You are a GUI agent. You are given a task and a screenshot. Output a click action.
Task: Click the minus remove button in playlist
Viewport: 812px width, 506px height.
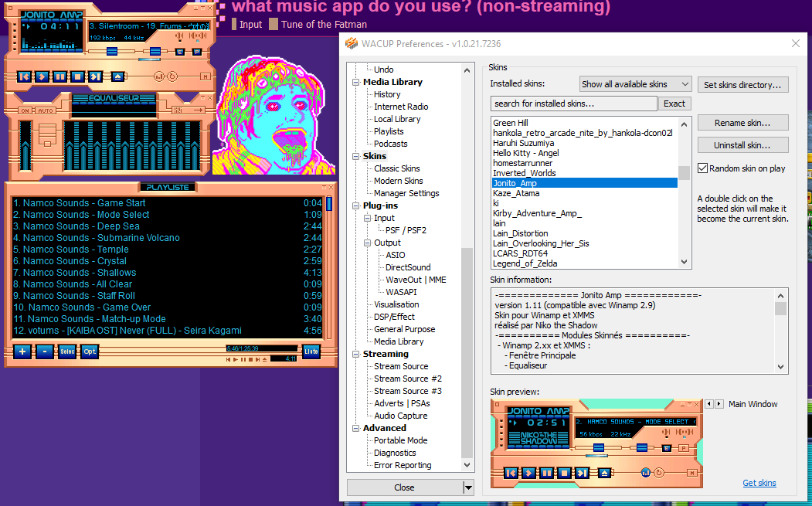click(x=45, y=351)
